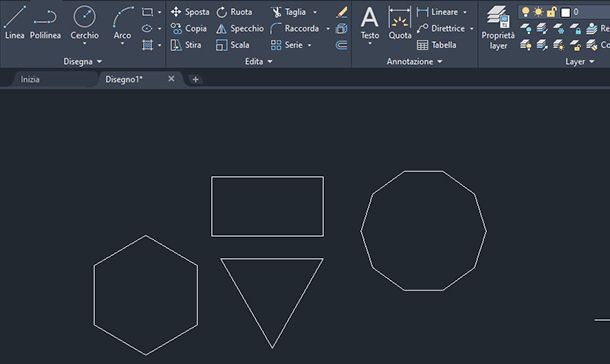Activate the Arco arc tool
The width and height of the screenshot is (610, 364).
tap(123, 22)
